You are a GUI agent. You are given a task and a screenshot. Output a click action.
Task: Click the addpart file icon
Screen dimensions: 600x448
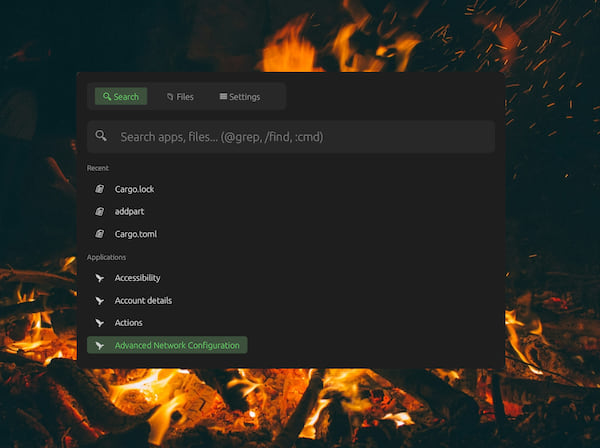coord(99,211)
